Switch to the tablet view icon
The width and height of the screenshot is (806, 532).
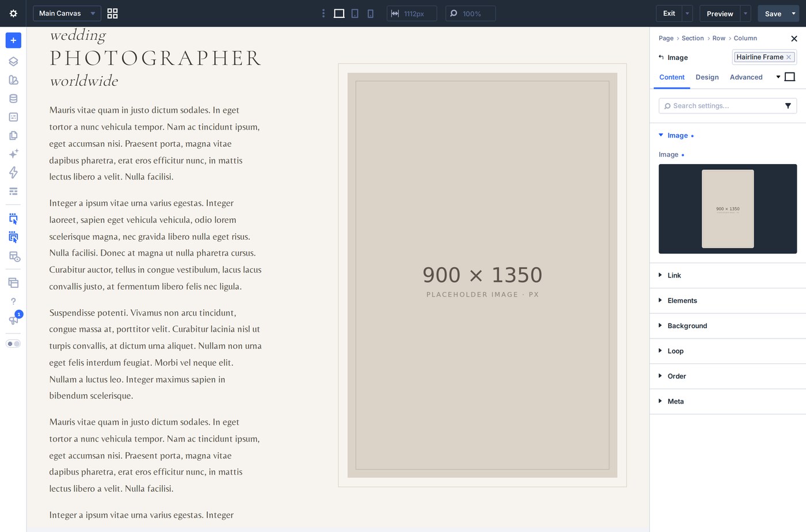coord(355,13)
